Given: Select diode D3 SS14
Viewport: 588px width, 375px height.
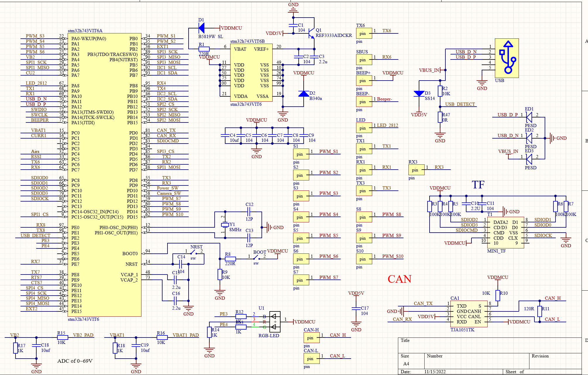Looking at the screenshot, I should click(419, 93).
